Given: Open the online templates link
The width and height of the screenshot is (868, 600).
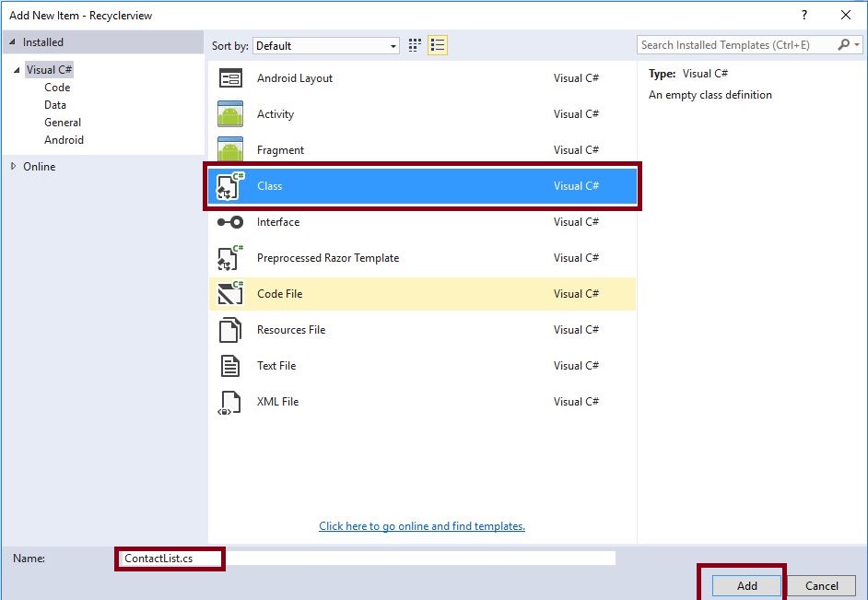Looking at the screenshot, I should (x=422, y=526).
